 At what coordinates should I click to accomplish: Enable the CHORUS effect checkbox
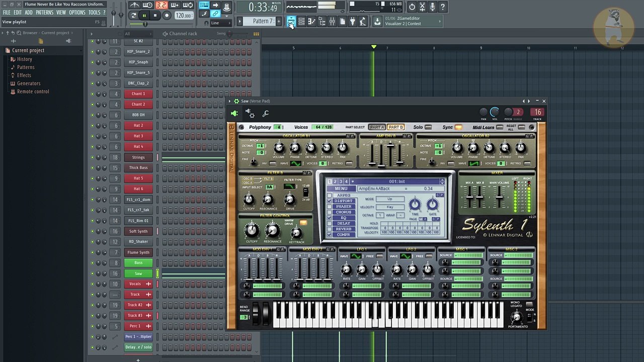pyautogui.click(x=329, y=212)
